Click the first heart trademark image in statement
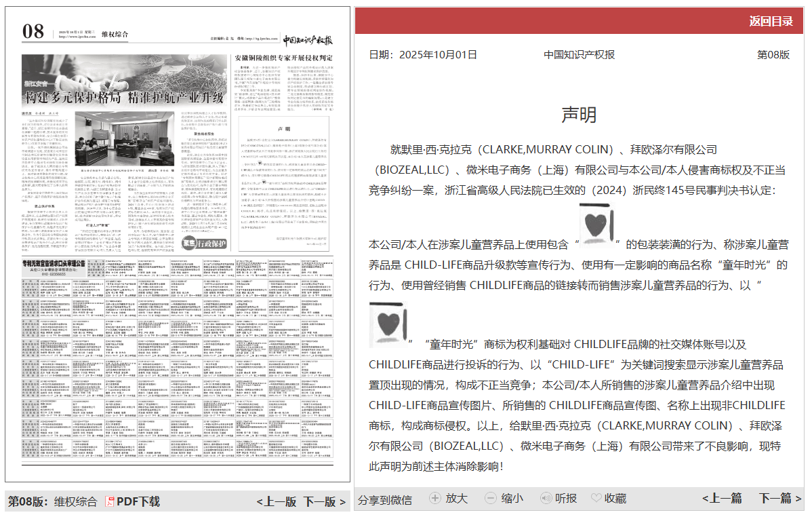The height and width of the screenshot is (519, 812). (x=596, y=224)
